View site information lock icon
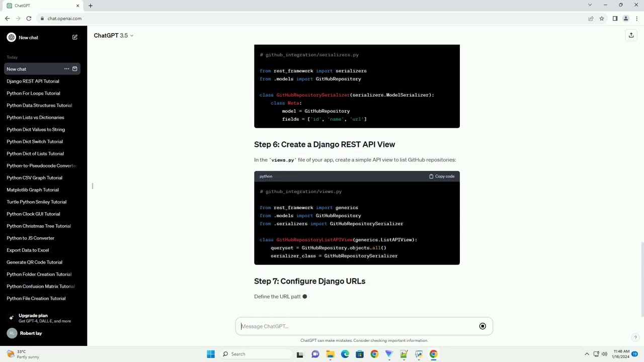Image resolution: width=644 pixels, height=362 pixels. pos(42,19)
